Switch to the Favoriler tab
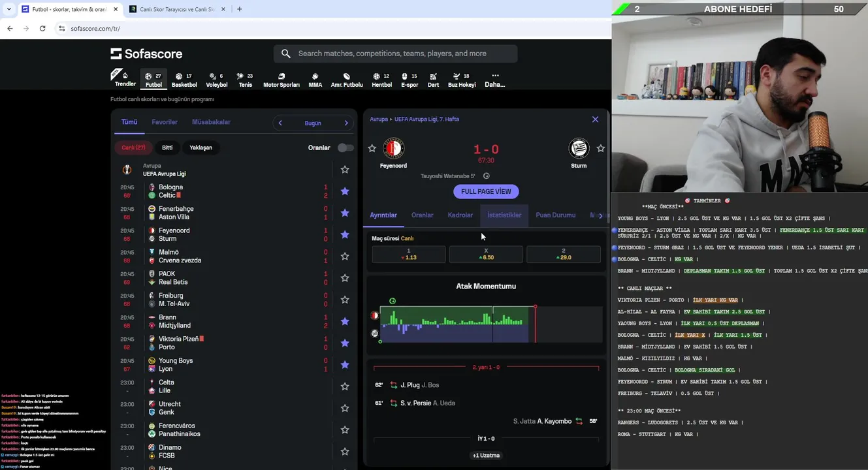 pos(165,122)
